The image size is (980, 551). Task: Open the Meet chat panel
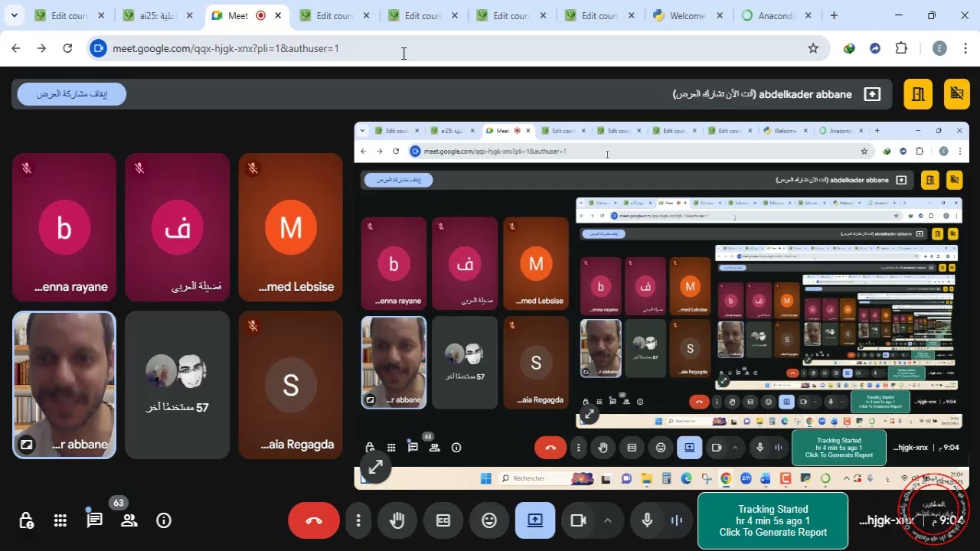point(94,520)
